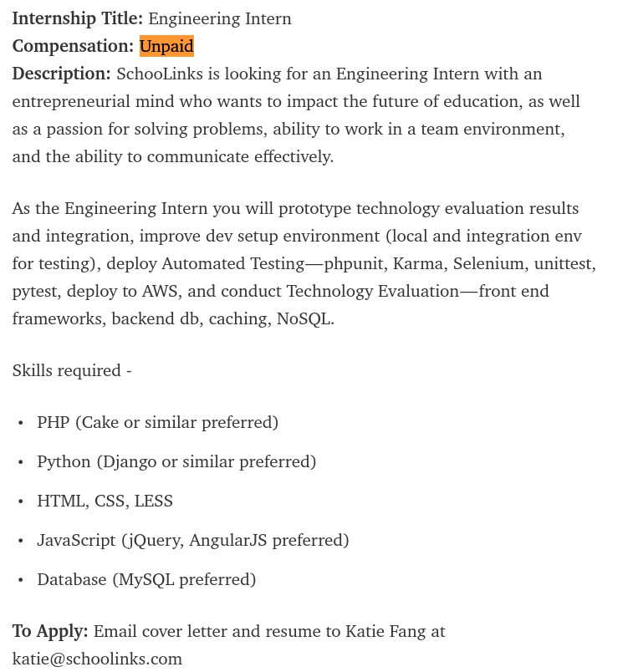Viewport: 623px width, 672px height.
Task: Click the PHP bullet item
Action: [x=157, y=422]
